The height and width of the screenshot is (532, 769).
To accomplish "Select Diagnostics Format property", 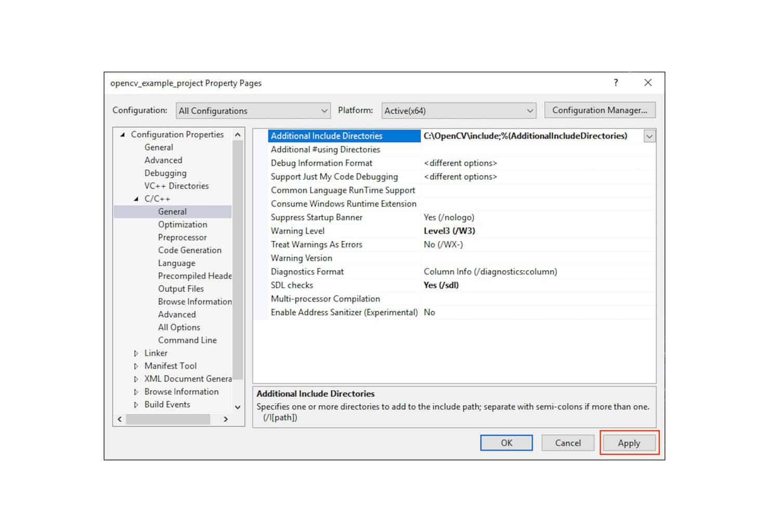I will pyautogui.click(x=344, y=272).
